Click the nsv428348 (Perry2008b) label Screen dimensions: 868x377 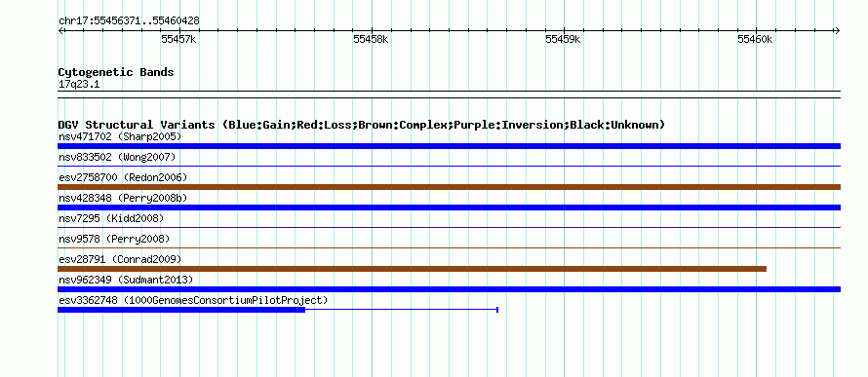coord(123,198)
